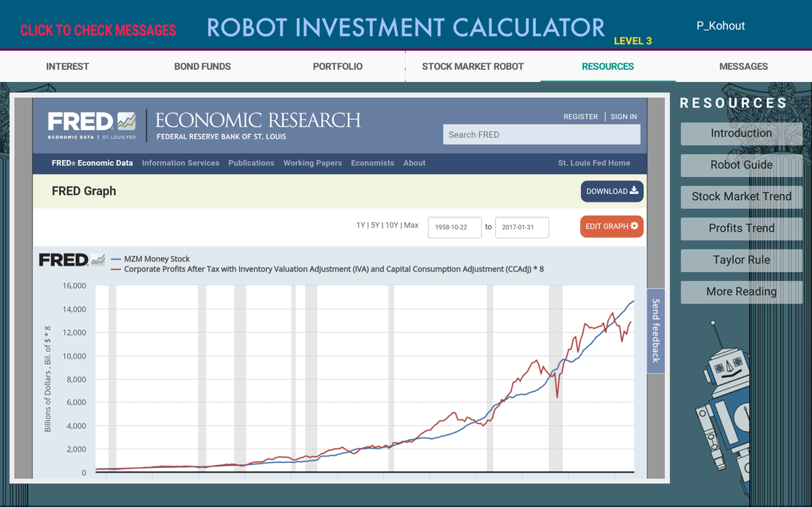This screenshot has width=812, height=507.
Task: Click the MZM Money Stock legend entry
Action: (151, 259)
